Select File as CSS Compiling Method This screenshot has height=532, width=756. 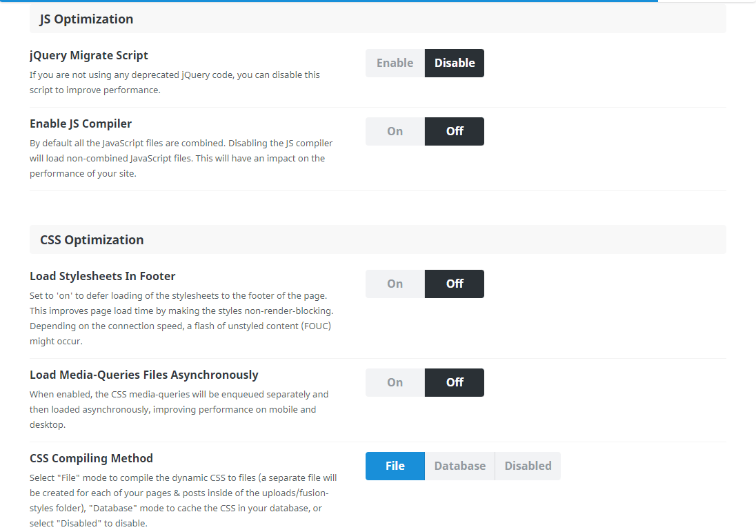tap(395, 466)
